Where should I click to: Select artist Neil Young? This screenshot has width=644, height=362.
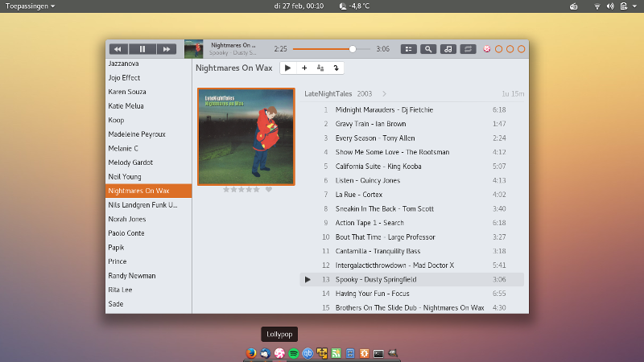click(x=149, y=176)
